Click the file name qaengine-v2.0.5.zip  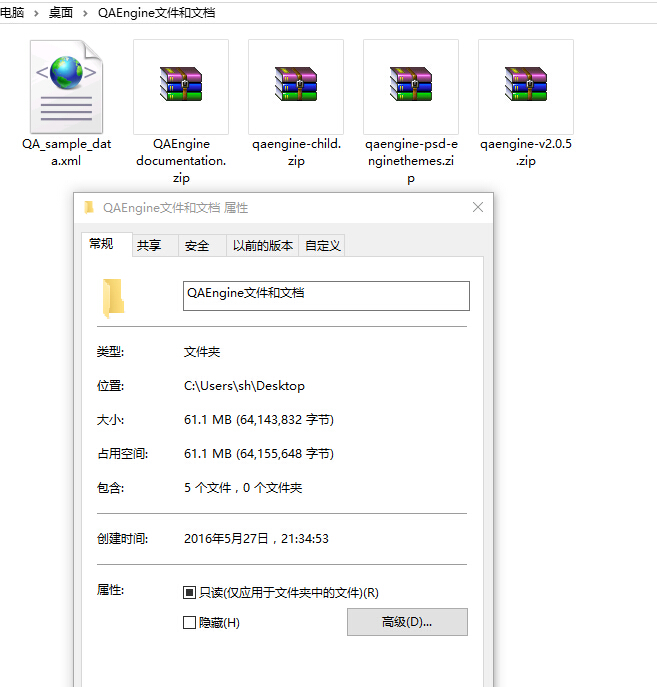point(526,152)
